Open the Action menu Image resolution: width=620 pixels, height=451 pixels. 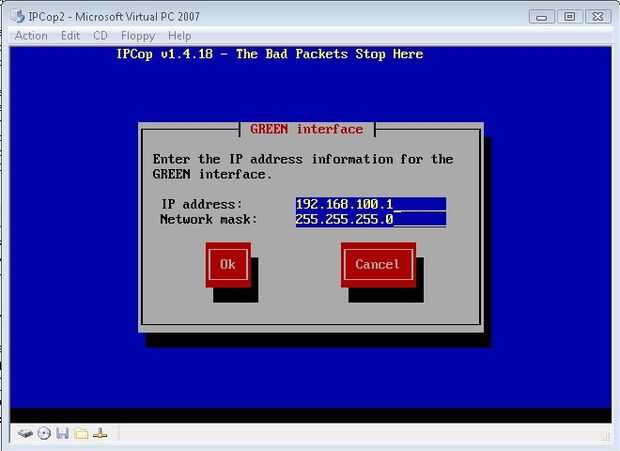click(31, 36)
